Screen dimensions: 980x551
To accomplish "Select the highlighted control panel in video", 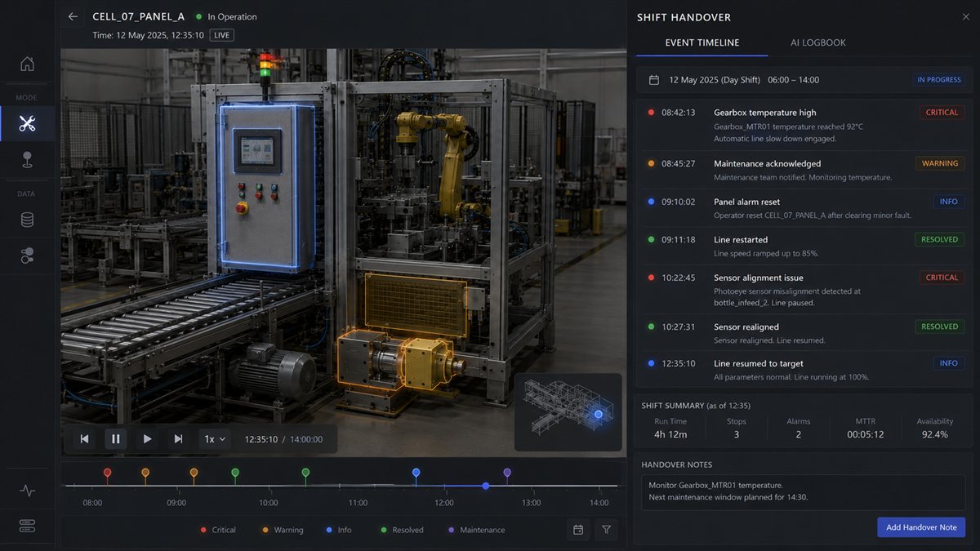I will [x=267, y=186].
